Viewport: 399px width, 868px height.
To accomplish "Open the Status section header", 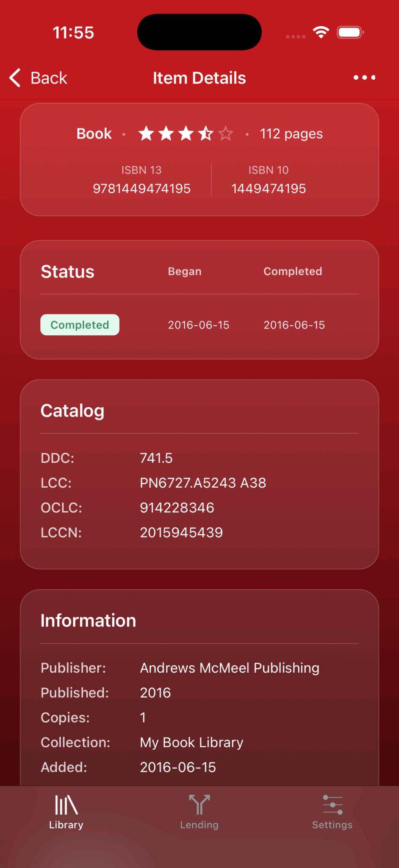I will [x=67, y=271].
